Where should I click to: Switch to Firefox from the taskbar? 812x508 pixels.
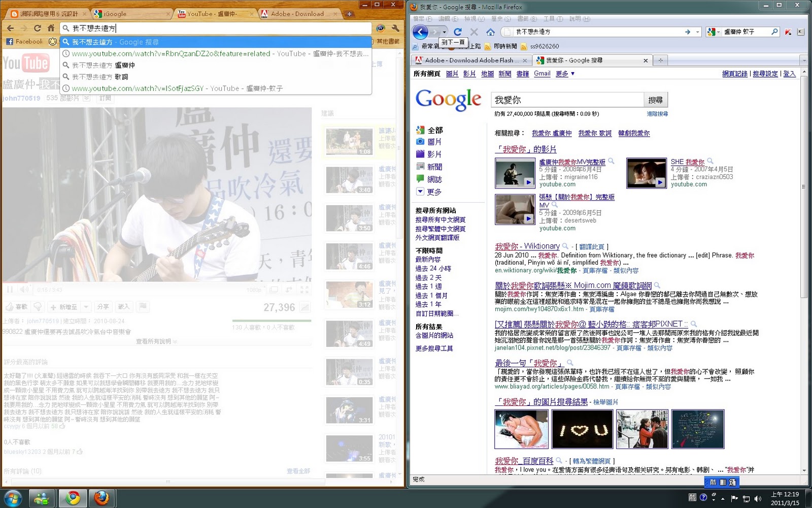coord(101,498)
